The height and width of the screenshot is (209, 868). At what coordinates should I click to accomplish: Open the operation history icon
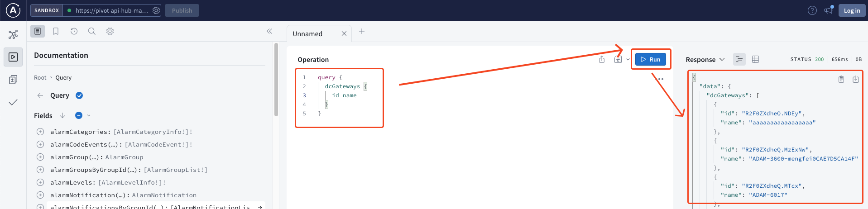pyautogui.click(x=74, y=31)
